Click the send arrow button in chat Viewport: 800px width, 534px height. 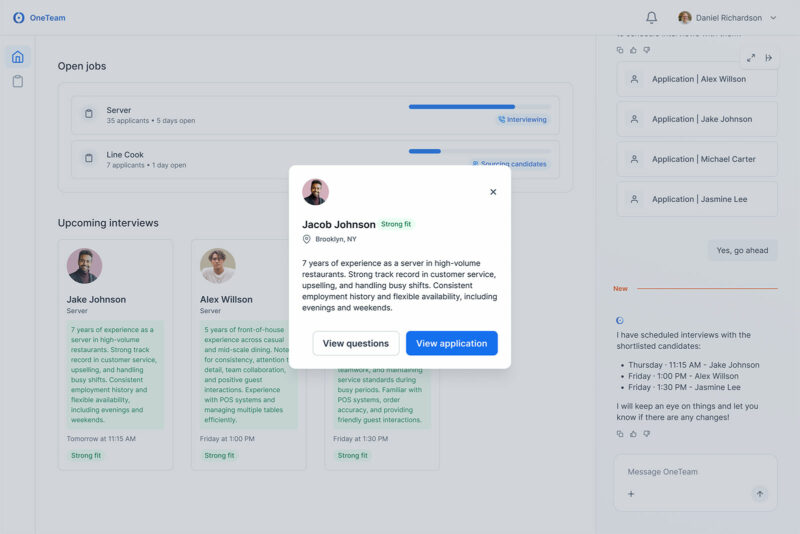pos(760,494)
